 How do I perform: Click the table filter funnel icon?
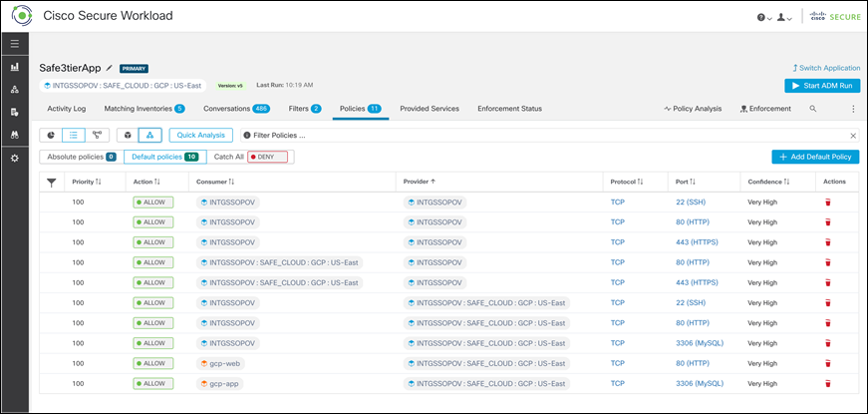coord(52,183)
